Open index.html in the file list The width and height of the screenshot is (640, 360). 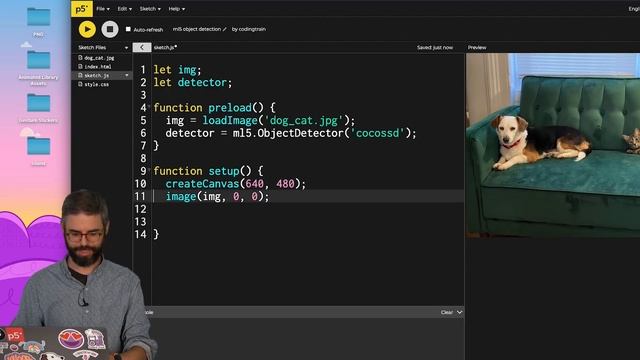tap(98, 67)
